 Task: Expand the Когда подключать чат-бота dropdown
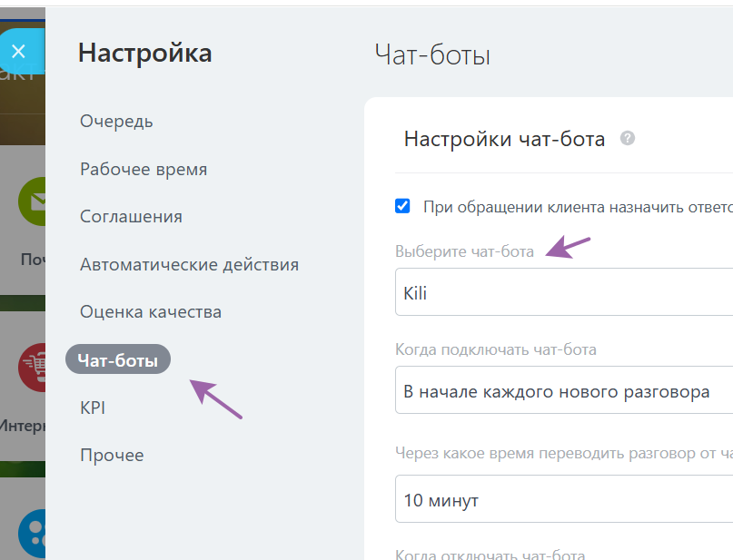pos(563,390)
